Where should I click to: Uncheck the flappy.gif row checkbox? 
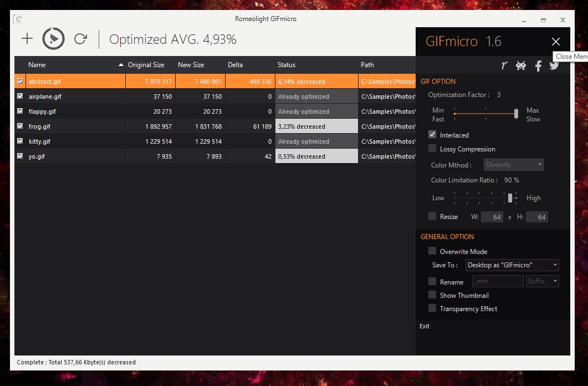[x=20, y=111]
